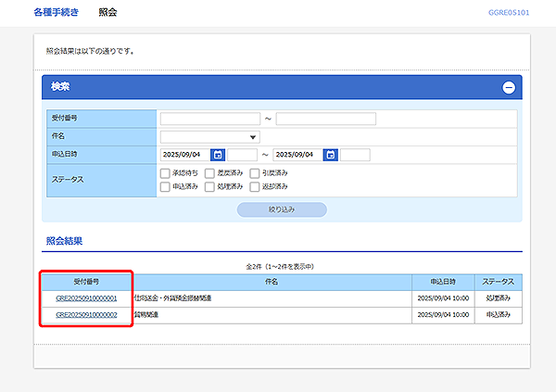Click the start date field 2025/09/04
The width and height of the screenshot is (556, 392).
click(x=185, y=155)
